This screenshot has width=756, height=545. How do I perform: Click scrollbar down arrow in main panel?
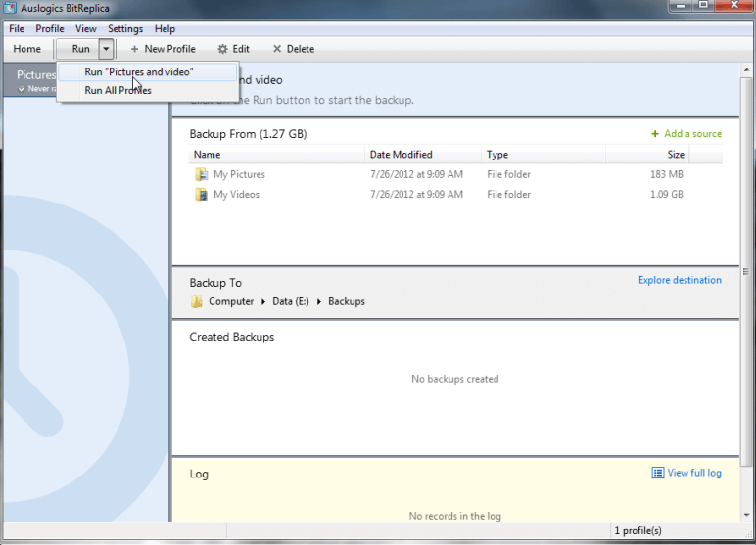(746, 515)
